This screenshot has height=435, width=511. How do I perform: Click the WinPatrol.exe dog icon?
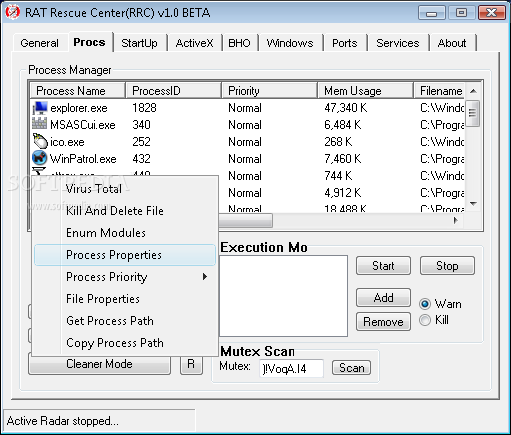40,158
